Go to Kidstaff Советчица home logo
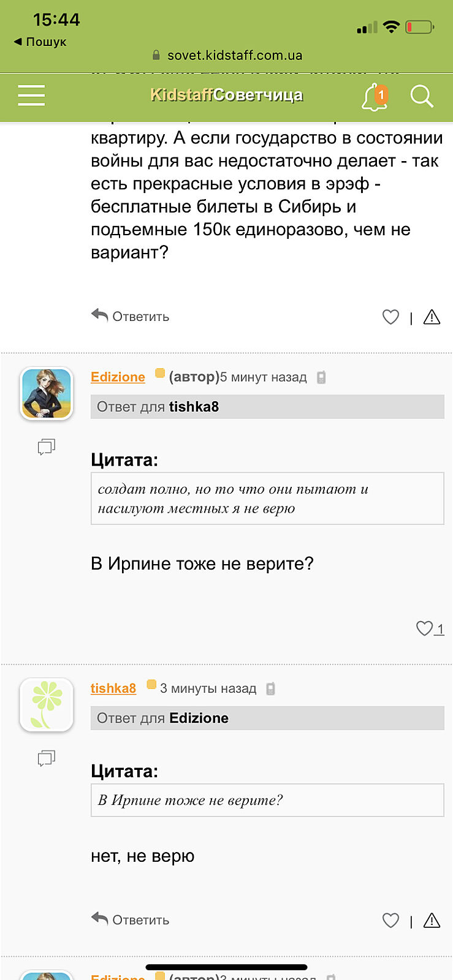This screenshot has width=453, height=980. [x=226, y=95]
